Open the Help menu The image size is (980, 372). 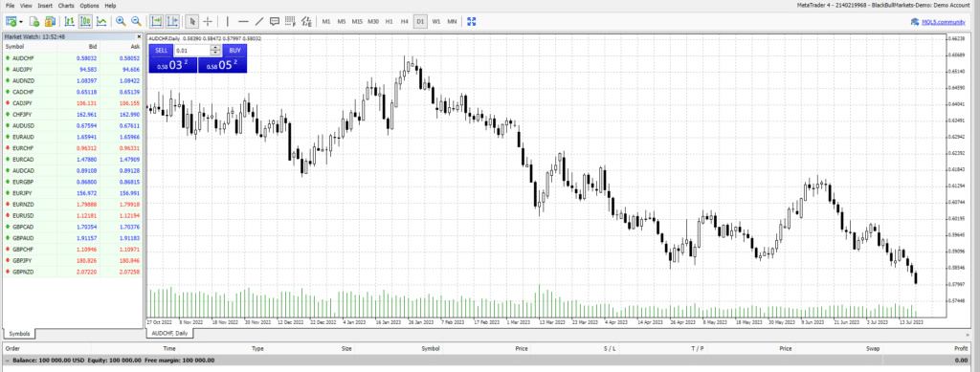tap(111, 6)
